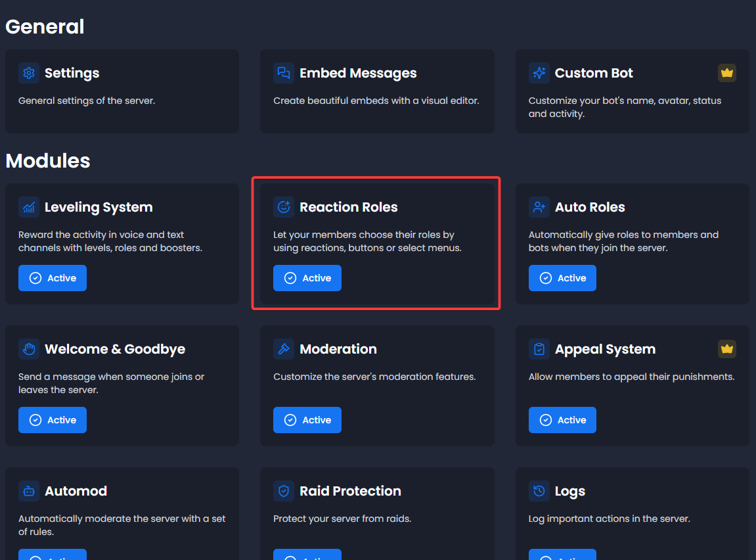Click the Auto Roles user-plus icon
This screenshot has width=756, height=560.
539,207
